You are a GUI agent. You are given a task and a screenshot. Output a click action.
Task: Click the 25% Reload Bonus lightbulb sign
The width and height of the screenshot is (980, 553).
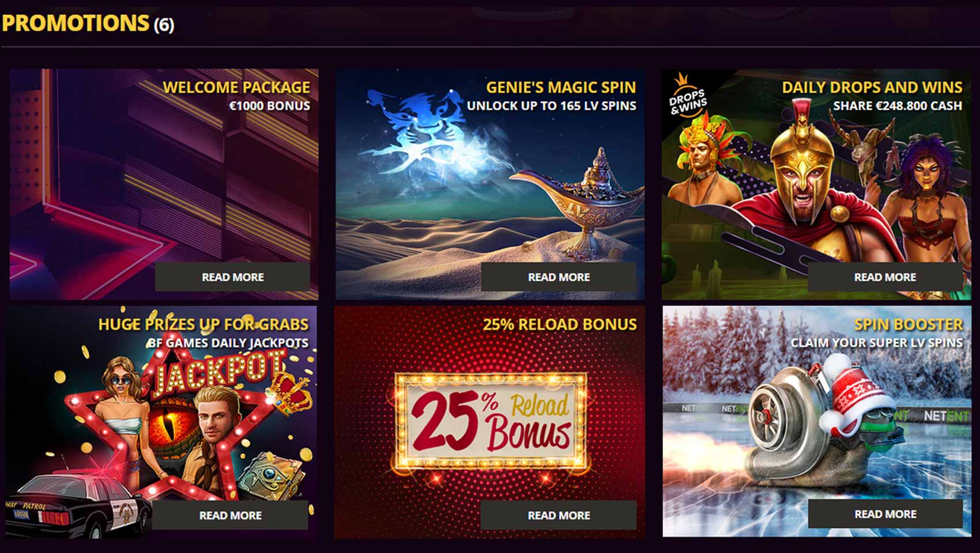point(491,419)
